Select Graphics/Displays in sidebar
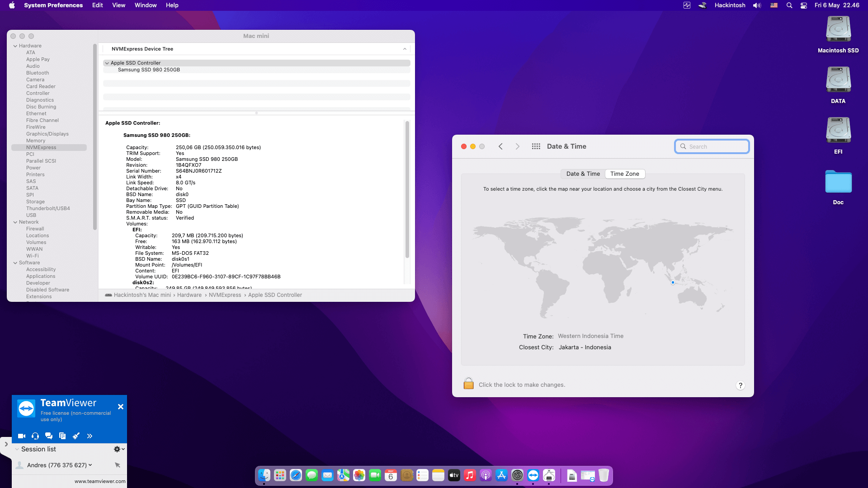Screen dimensions: 868x488 (x=47, y=134)
